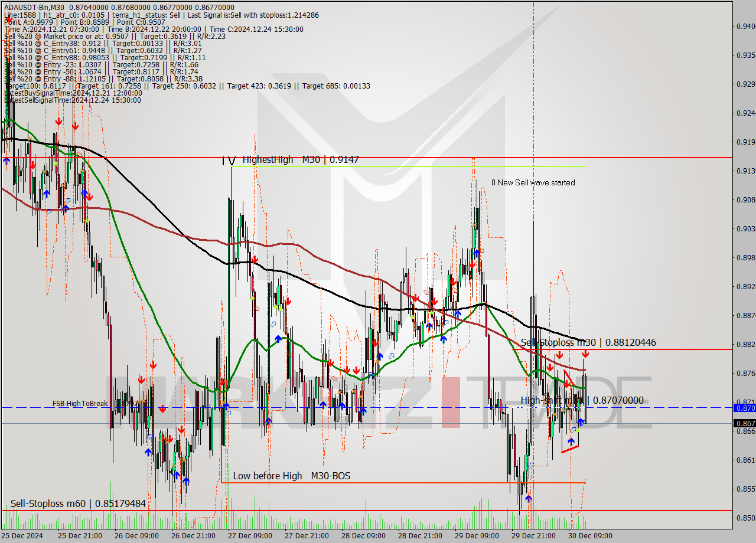Click the 'HighestHigh M30 | 0.9147' label

click(300, 159)
